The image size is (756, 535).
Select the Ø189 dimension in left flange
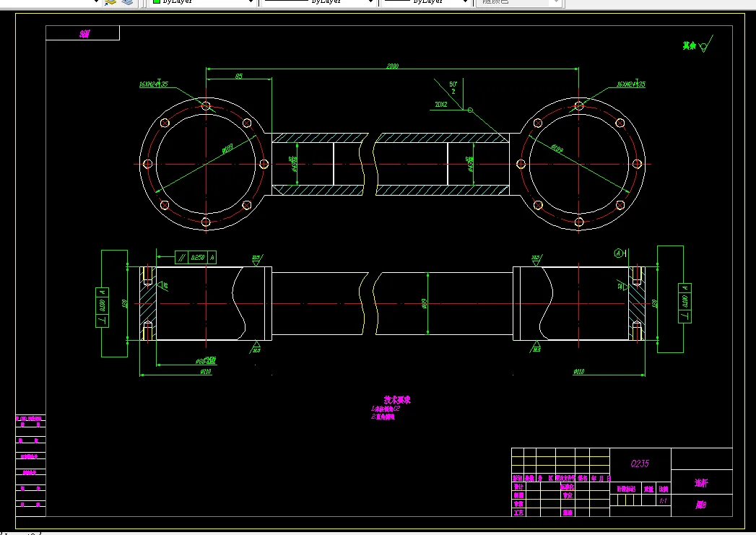pos(227,149)
